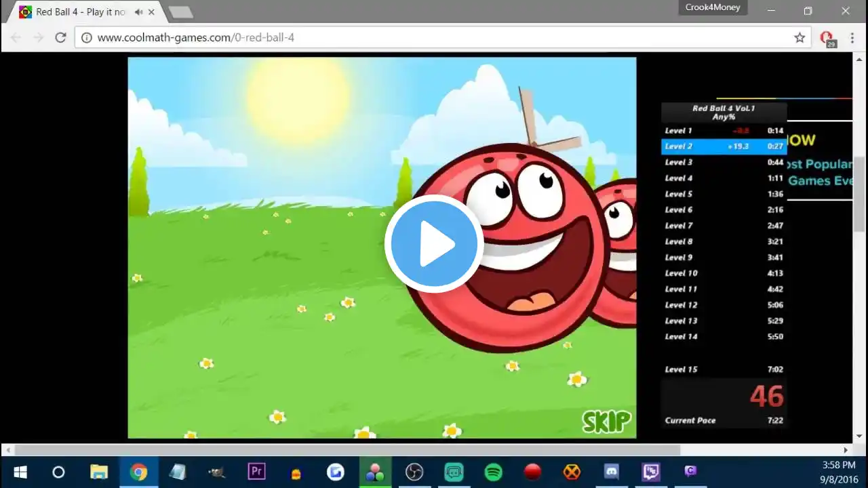Open a new tab beside Red Ball 4
The image size is (868, 488).
click(x=180, y=12)
